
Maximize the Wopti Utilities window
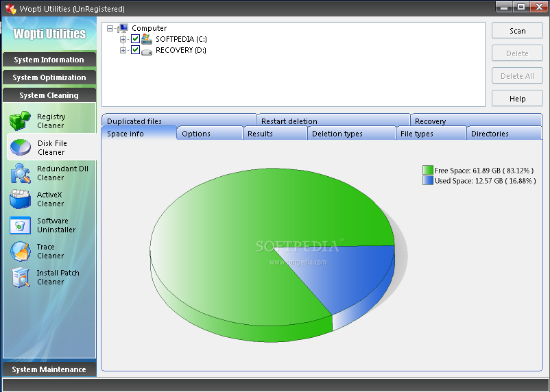[x=521, y=7]
